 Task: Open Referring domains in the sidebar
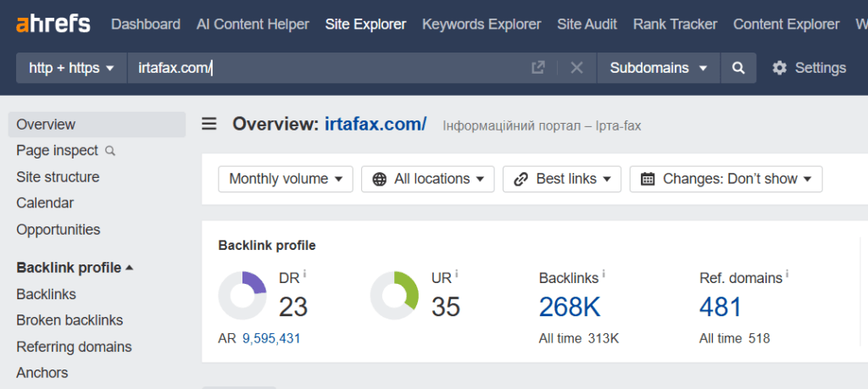[x=75, y=347]
